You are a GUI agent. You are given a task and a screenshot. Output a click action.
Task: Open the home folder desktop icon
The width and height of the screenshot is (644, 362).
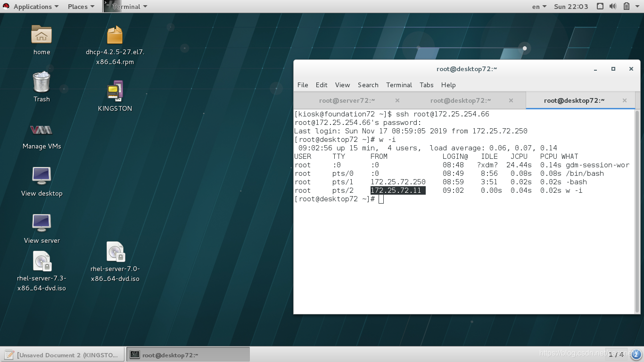pos(41,34)
